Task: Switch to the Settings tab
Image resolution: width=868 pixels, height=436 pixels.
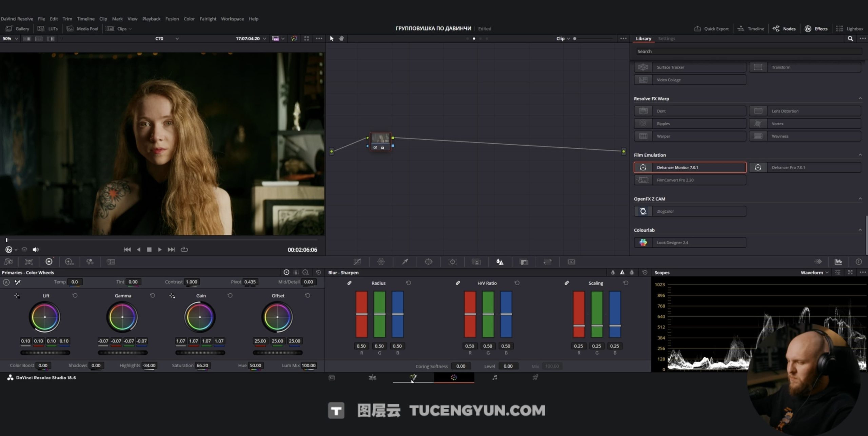Action: [666, 39]
